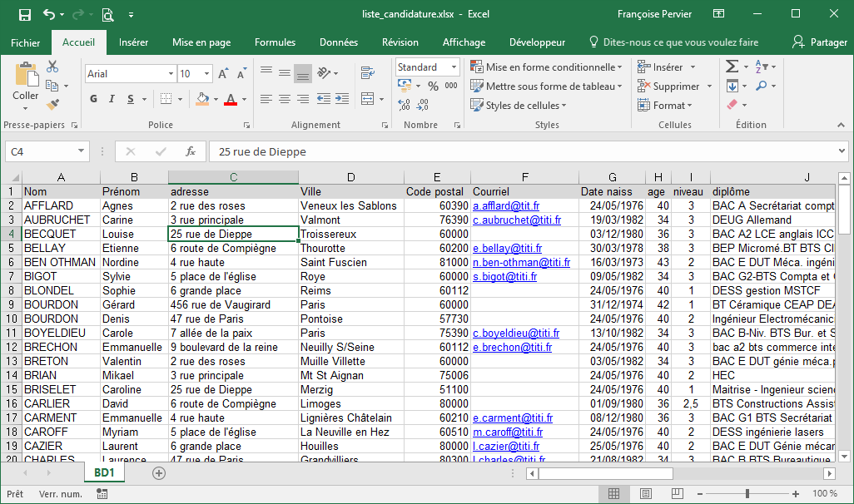This screenshot has width=854, height=504.
Task: Select the Format Painter brush icon
Action: coord(52,105)
